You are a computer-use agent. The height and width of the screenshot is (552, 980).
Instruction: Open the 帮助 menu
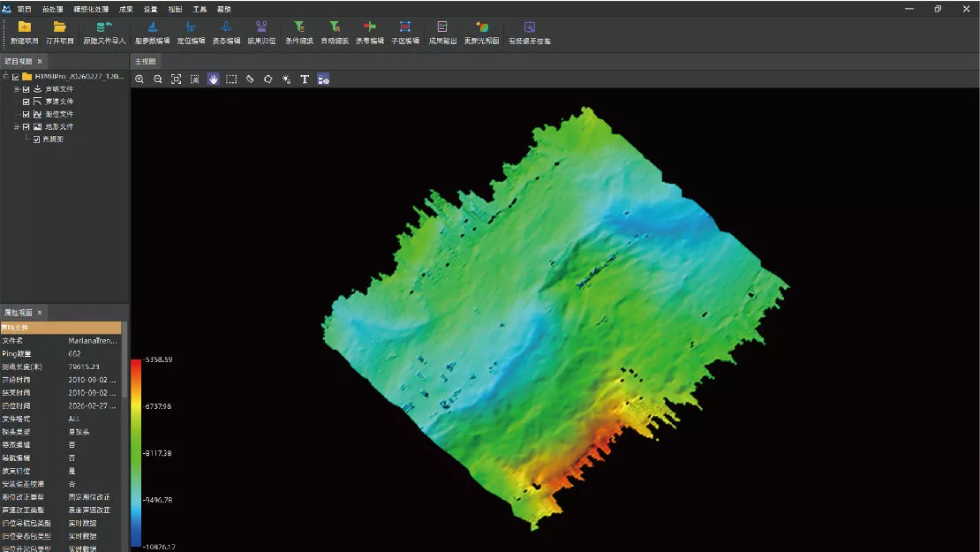click(223, 10)
